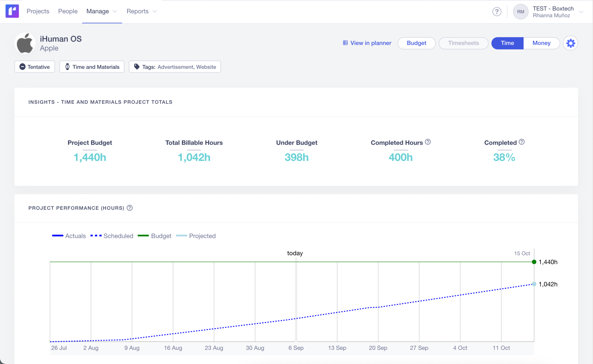Click the Completed Hours help tooltip icon
The image size is (593, 364).
click(428, 142)
